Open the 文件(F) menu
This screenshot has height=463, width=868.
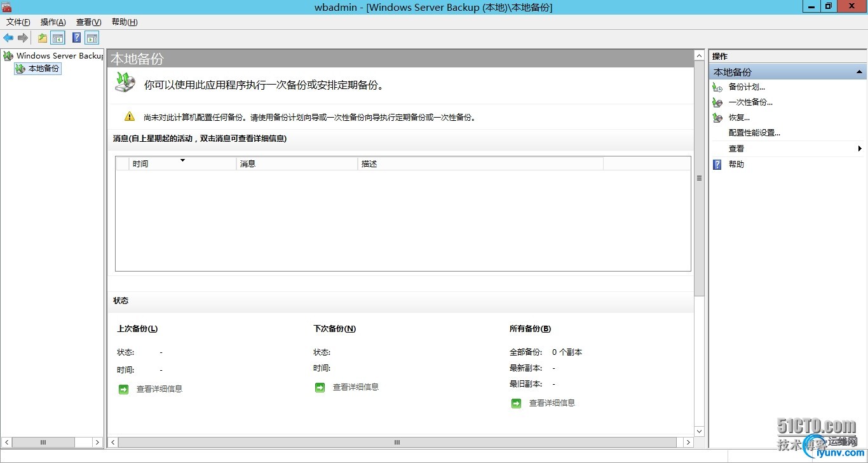pos(18,22)
